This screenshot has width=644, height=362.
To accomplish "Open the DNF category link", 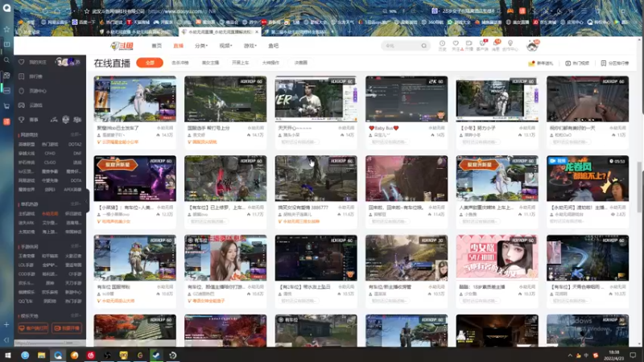I will (x=77, y=154).
